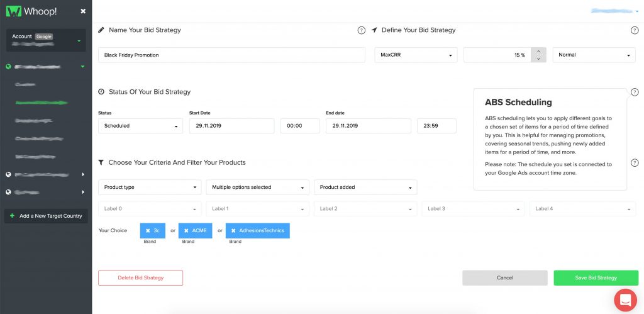Open the Account Google dropdown
Screen dimensions: 644x314
[x=46, y=40]
